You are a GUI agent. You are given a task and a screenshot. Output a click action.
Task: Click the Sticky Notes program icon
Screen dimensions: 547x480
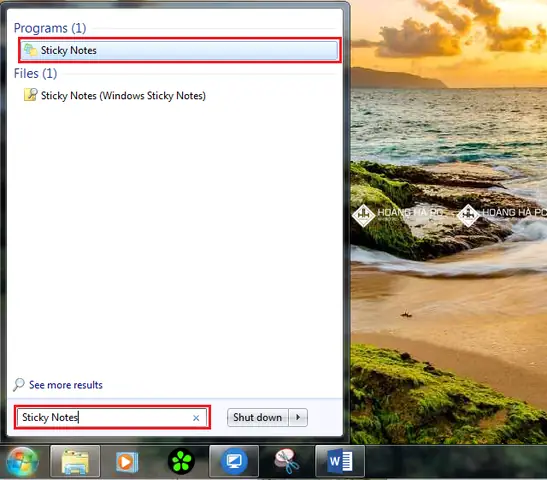tap(30, 50)
